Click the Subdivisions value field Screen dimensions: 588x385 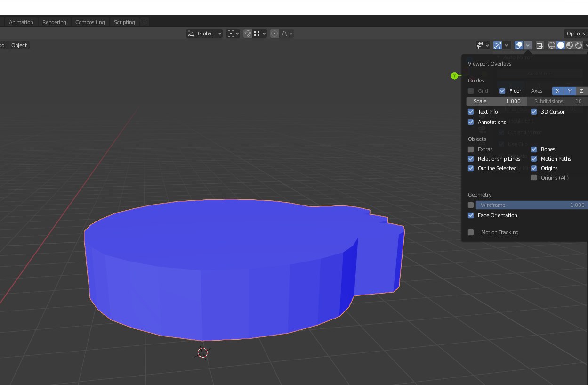click(557, 101)
